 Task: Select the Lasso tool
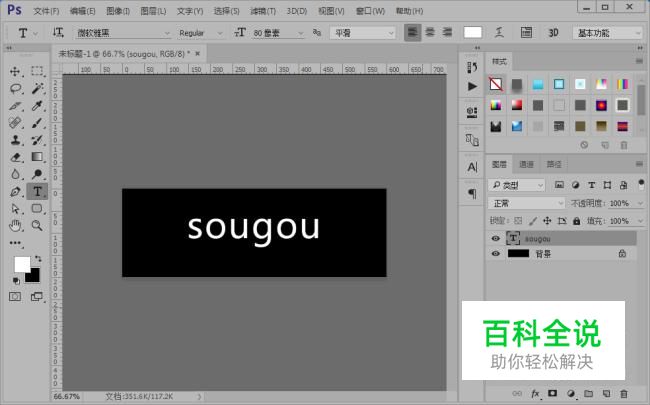pyautogui.click(x=15, y=88)
